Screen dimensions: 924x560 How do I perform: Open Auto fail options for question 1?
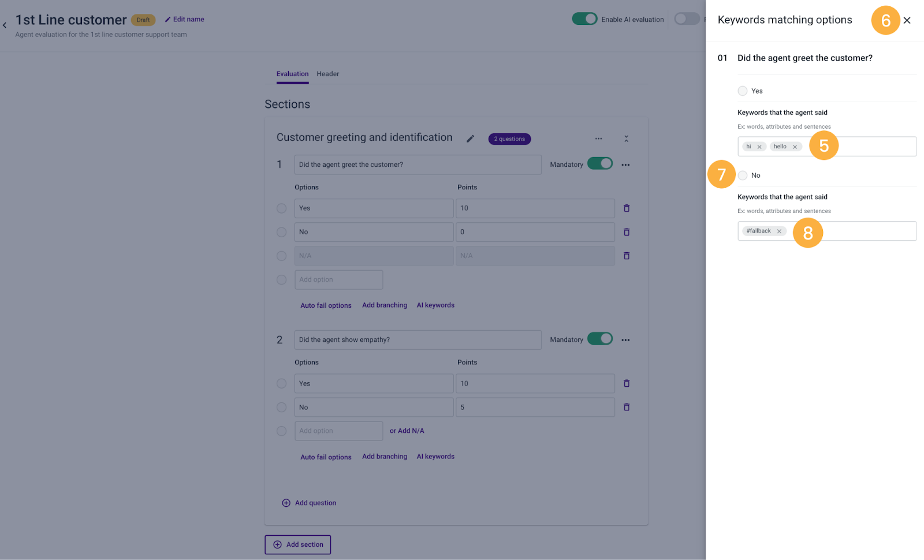pos(326,305)
